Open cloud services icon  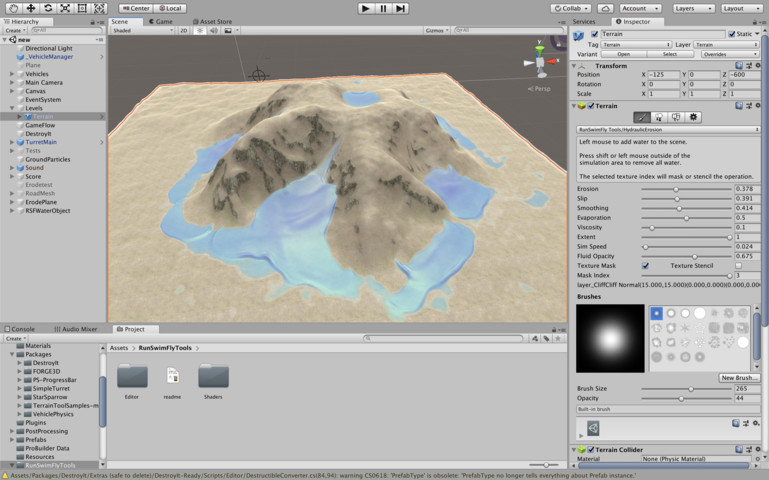pyautogui.click(x=606, y=8)
